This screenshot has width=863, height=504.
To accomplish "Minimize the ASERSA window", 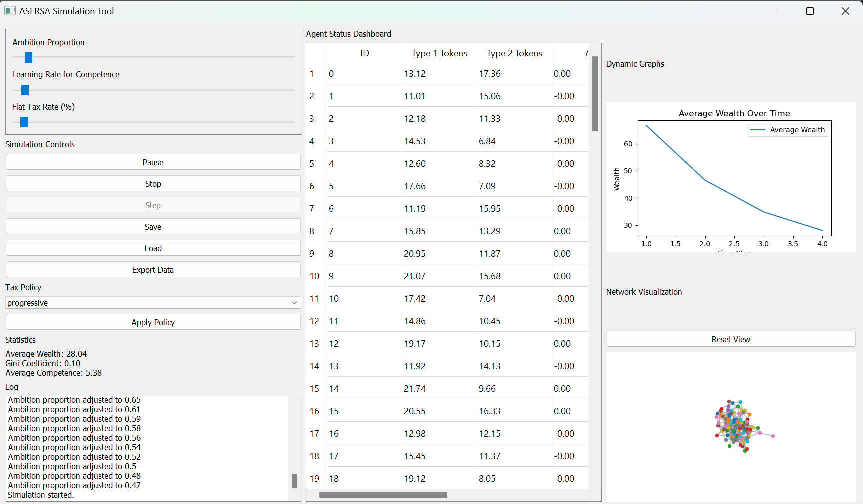I will (x=776, y=11).
